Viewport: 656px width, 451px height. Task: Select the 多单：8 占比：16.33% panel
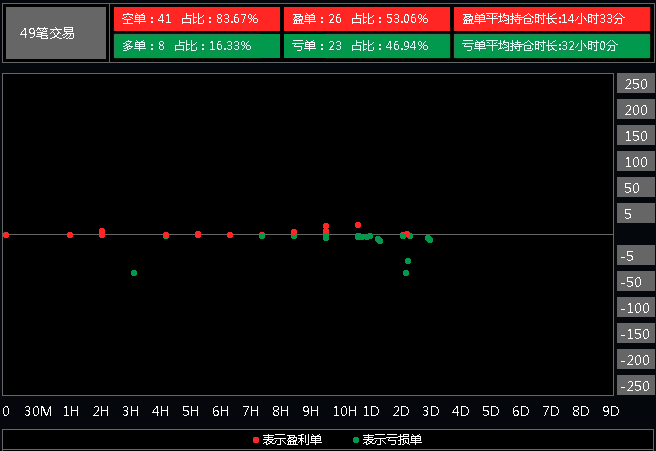pos(197,46)
